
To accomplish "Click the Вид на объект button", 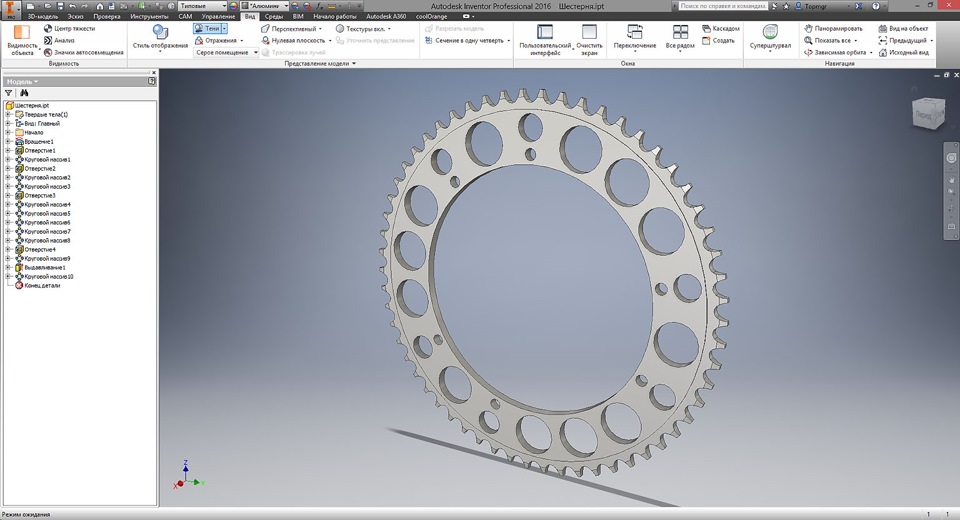I will tap(904, 29).
